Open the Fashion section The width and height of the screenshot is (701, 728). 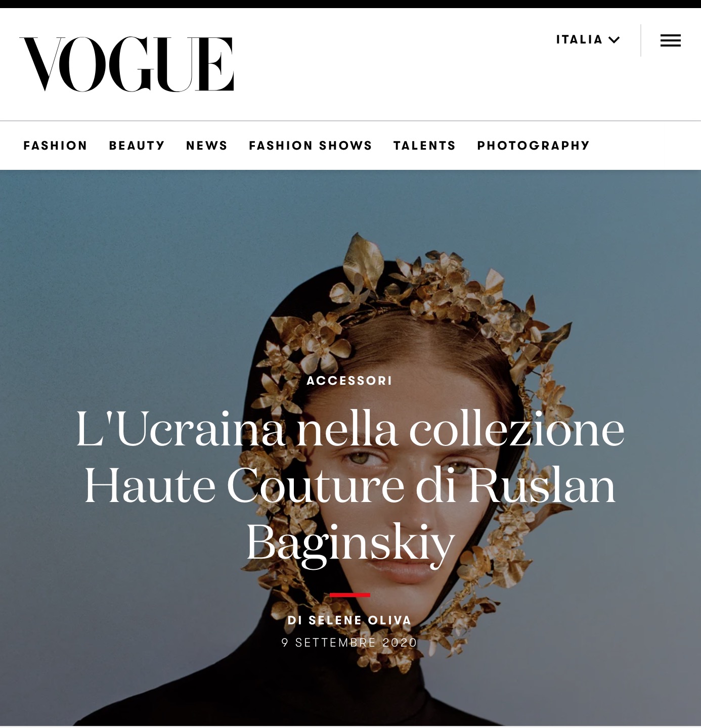[56, 146]
